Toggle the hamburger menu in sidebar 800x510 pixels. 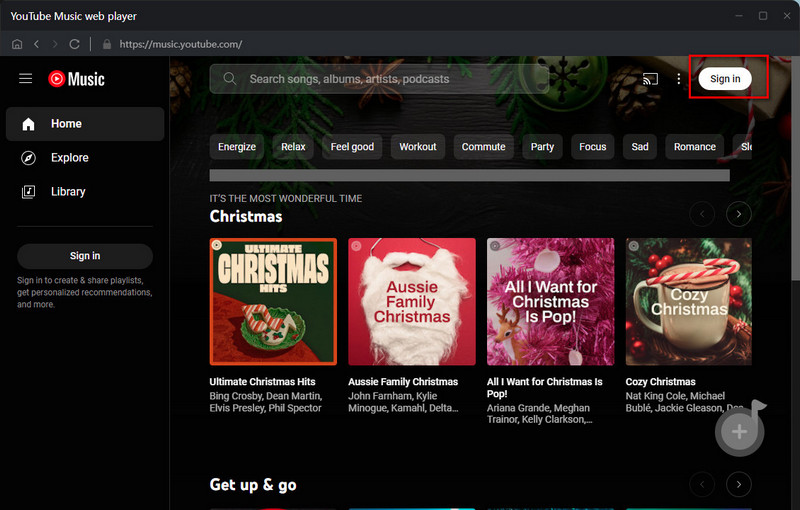[26, 79]
